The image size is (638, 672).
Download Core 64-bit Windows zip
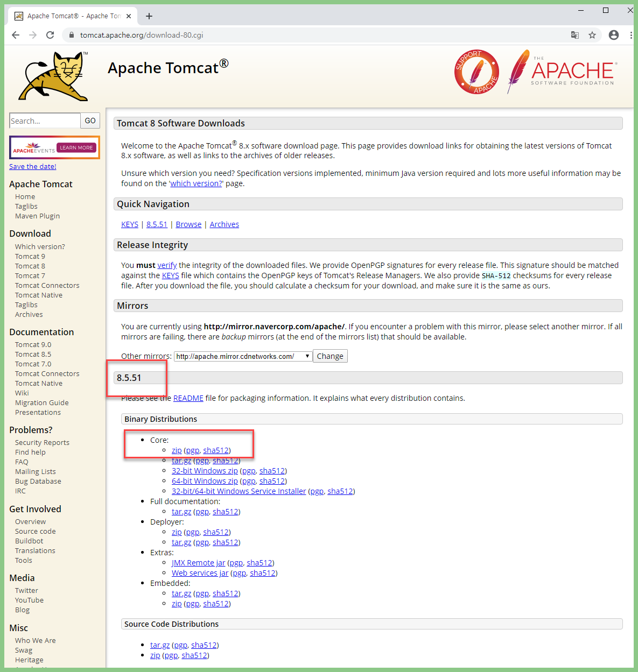[x=205, y=481]
